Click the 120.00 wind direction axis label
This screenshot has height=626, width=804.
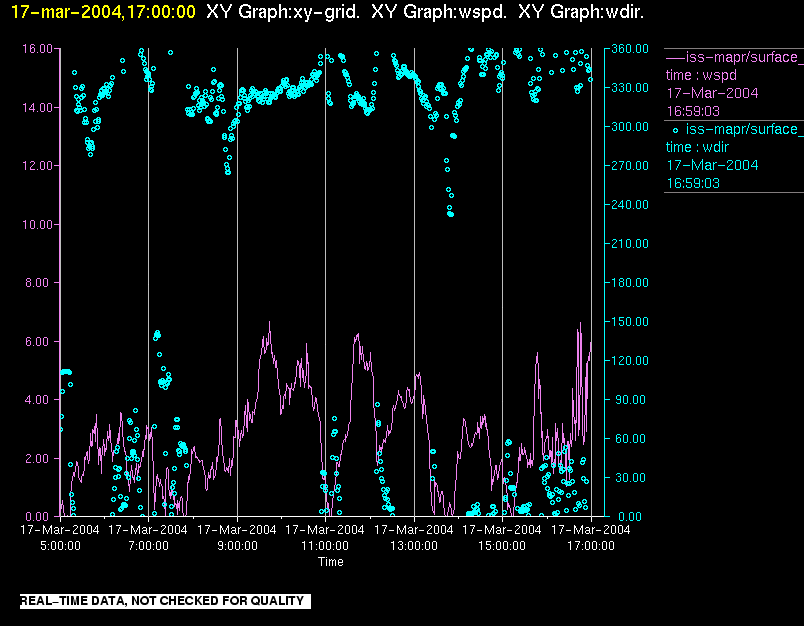pos(630,360)
